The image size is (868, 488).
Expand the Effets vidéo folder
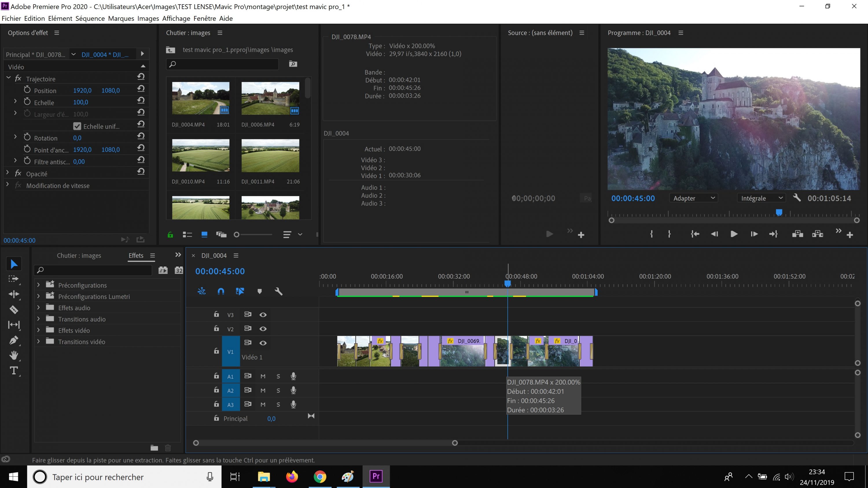pos(38,330)
